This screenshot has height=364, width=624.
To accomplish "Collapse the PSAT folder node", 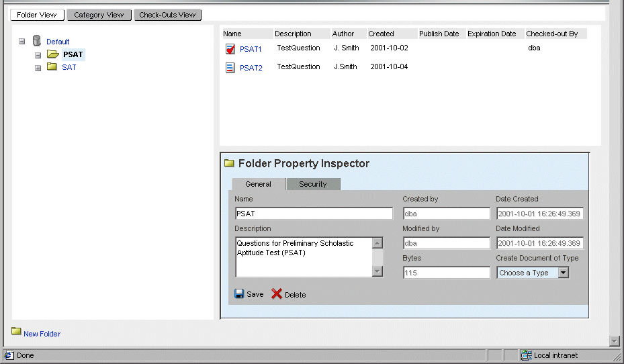I will (x=38, y=55).
